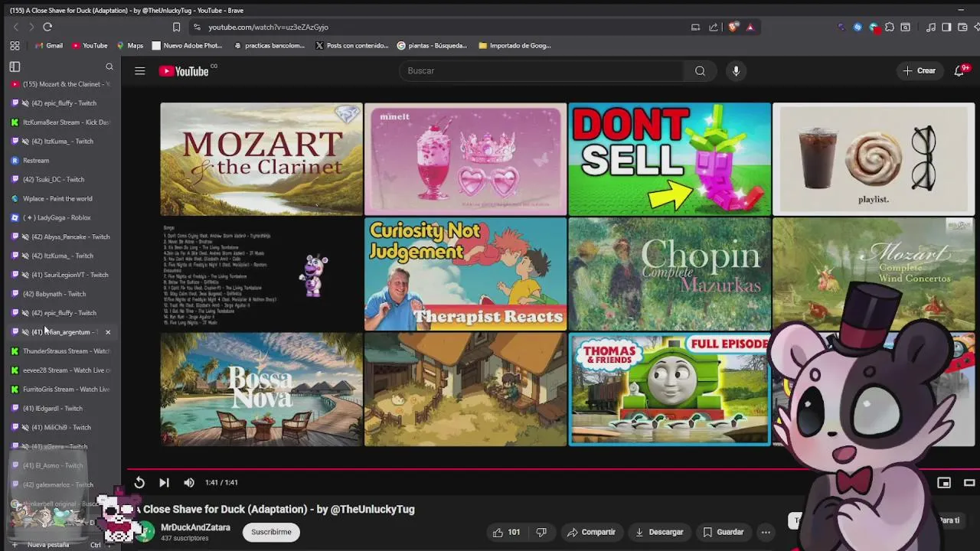
Task: Reload the page in Brave
Action: coord(47,27)
